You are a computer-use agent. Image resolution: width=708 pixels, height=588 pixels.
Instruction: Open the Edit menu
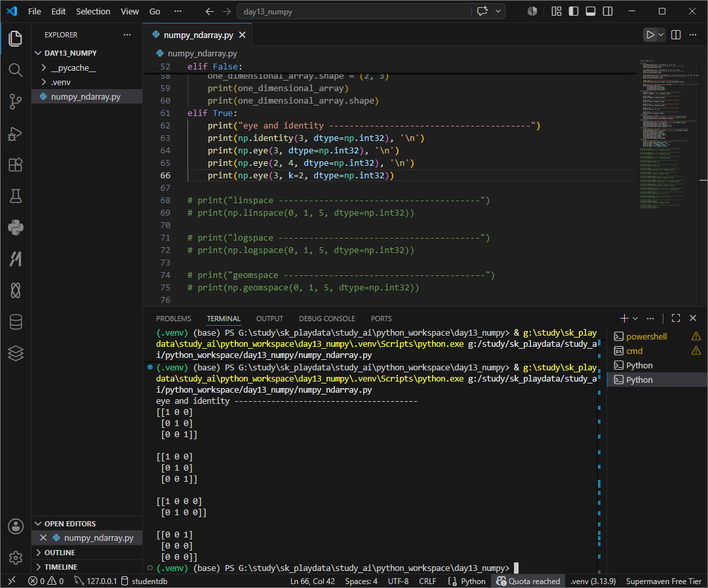pyautogui.click(x=58, y=11)
